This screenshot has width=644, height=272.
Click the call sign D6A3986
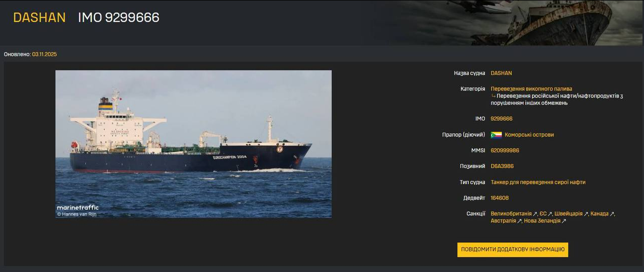[x=502, y=166]
